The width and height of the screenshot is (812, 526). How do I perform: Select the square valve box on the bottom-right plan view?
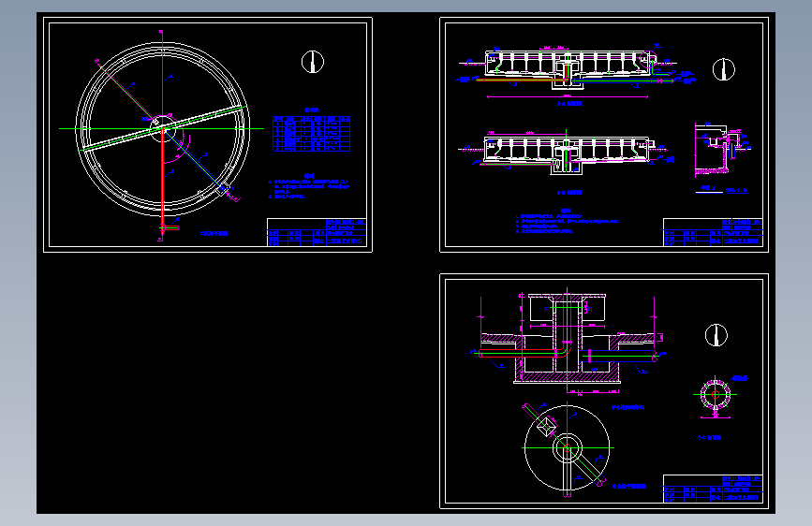pos(546,426)
